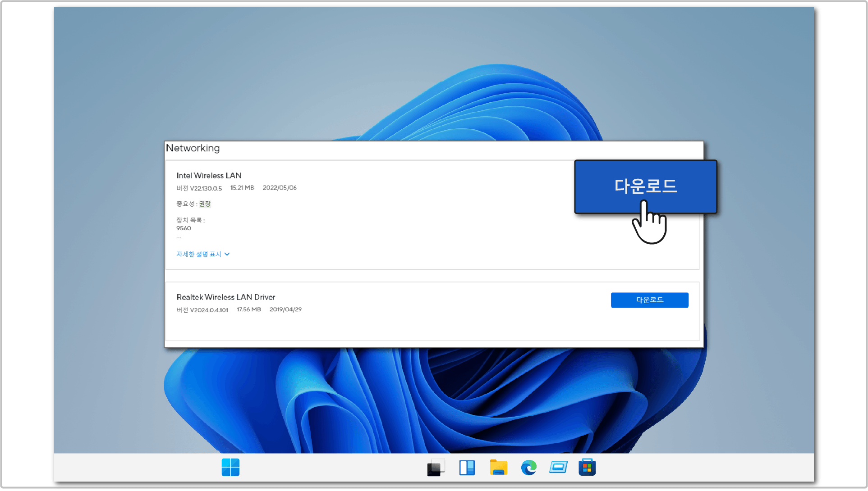Expand 자세한 설명 표시 details link
Viewport: 868px width, 491px height.
(199, 254)
